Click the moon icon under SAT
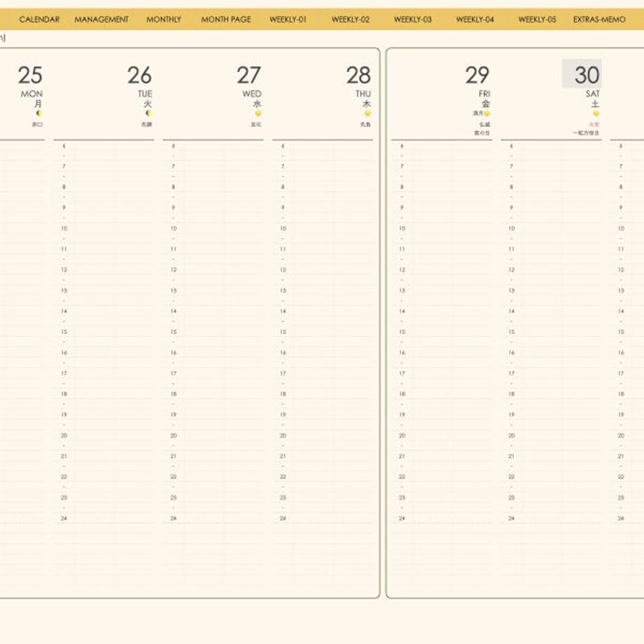 point(596,113)
